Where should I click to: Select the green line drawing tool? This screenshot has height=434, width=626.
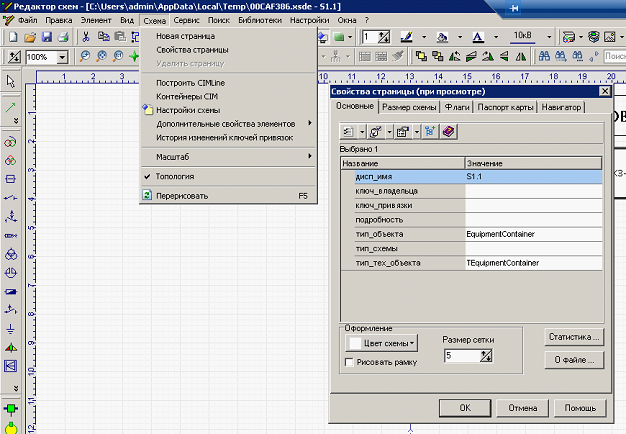(11, 105)
